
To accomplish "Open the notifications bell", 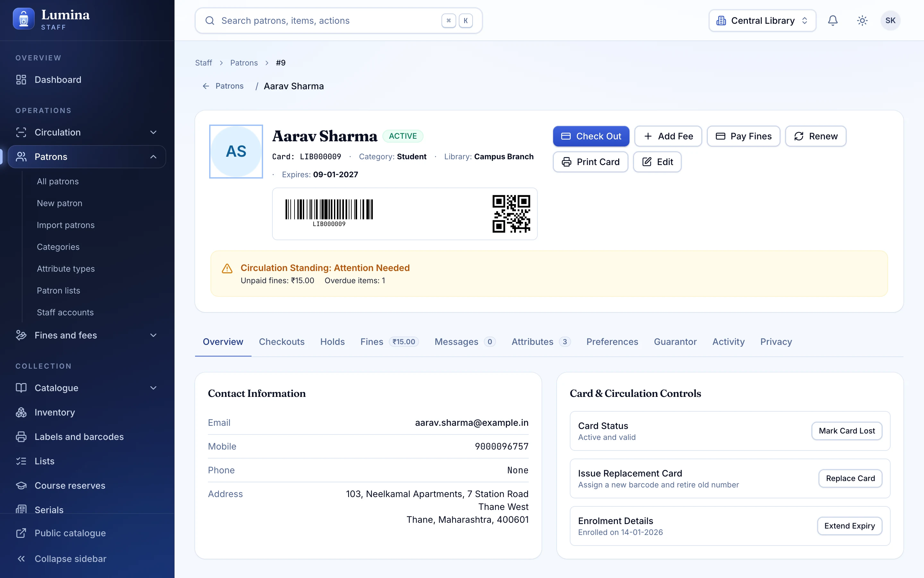I will tap(832, 21).
